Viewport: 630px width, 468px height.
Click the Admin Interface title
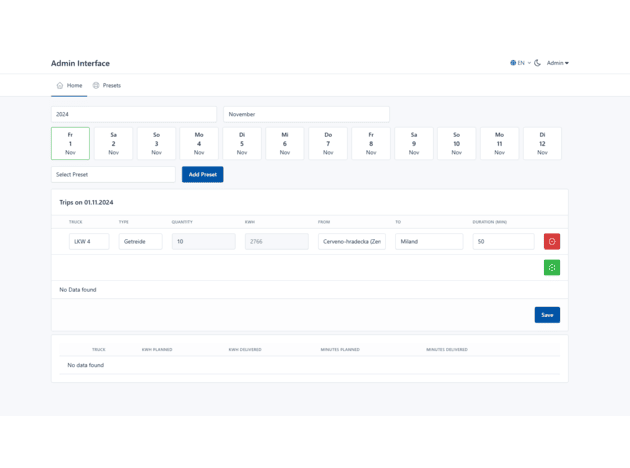coord(80,63)
